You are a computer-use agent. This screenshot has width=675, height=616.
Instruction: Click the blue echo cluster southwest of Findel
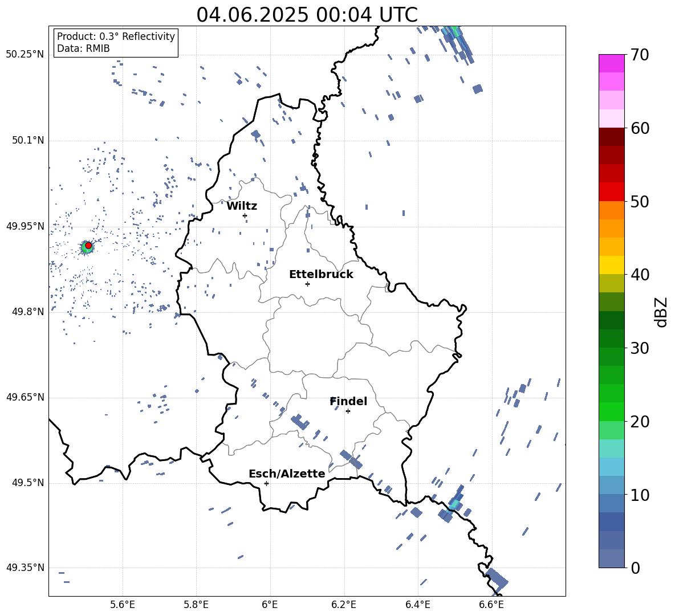point(300,422)
